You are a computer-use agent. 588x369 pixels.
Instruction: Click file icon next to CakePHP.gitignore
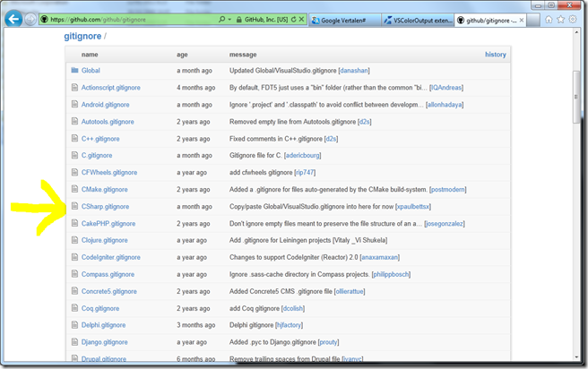pos(74,223)
